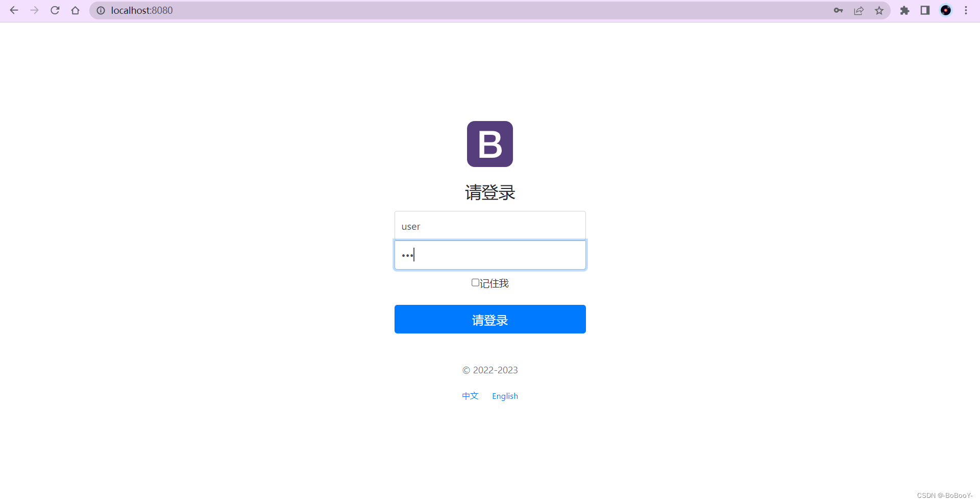This screenshot has height=503, width=980.
Task: Click the browser profile avatar
Action: click(x=946, y=10)
